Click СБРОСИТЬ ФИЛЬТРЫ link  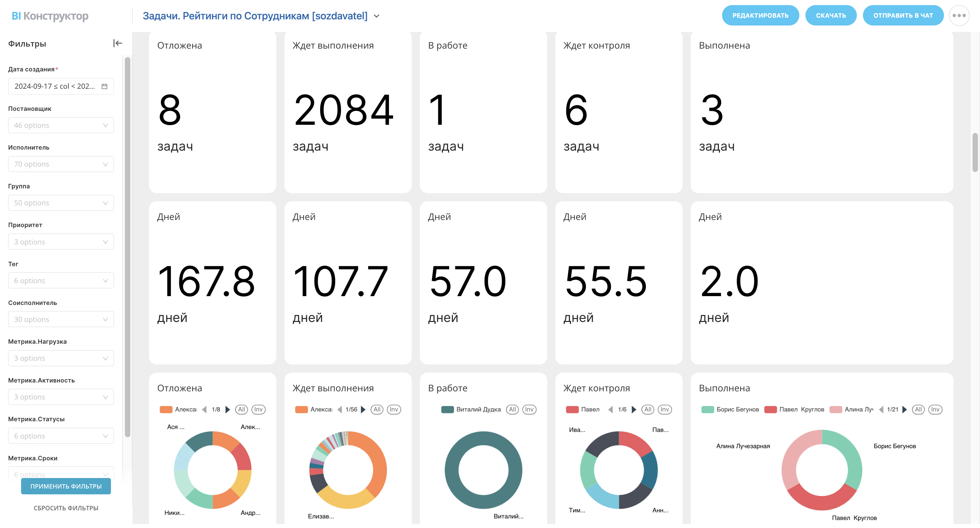point(66,508)
